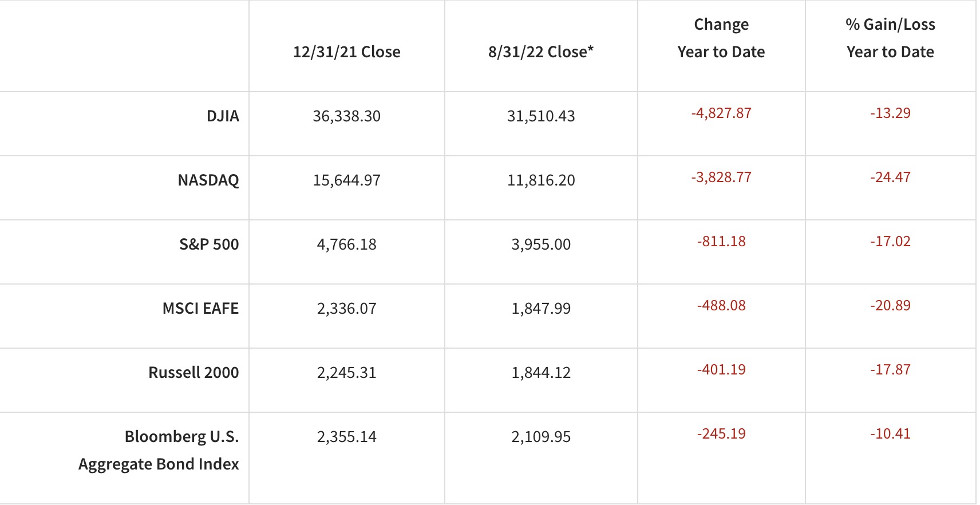Click Russell 2000 close value 1,844.12
Image resolution: width=980 pixels, height=505 pixels.
[x=541, y=373]
